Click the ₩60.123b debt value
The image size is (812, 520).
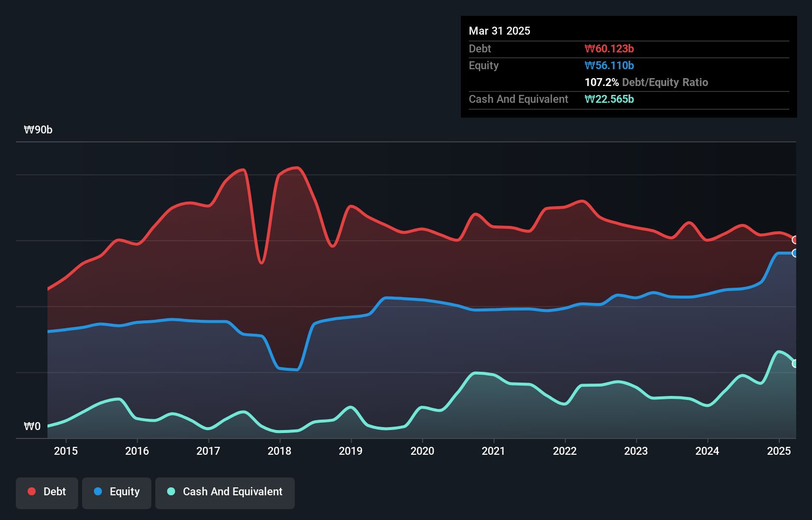pos(609,48)
